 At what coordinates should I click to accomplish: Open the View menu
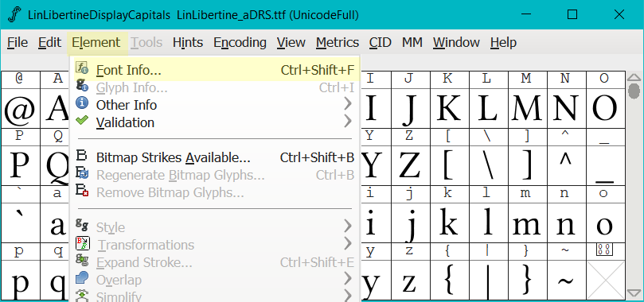click(x=291, y=42)
